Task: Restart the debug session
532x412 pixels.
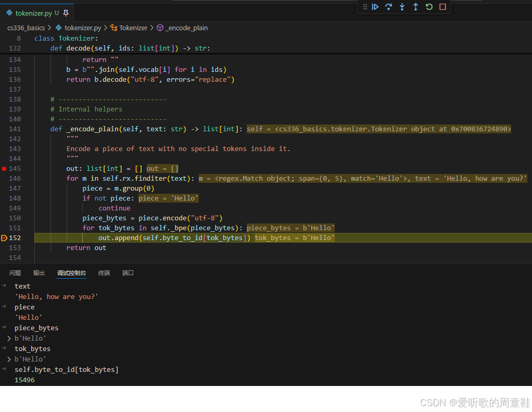Action: pyautogui.click(x=429, y=7)
